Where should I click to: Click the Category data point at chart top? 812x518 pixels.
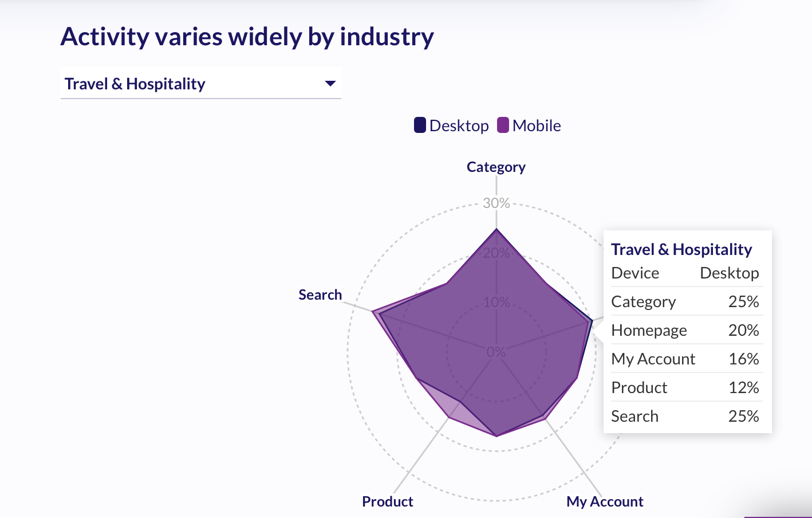click(x=496, y=229)
